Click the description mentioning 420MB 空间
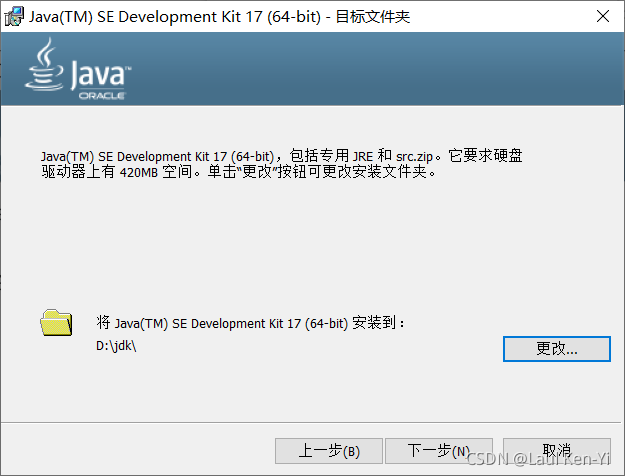Screen dimensions: 625x476 click(239, 172)
